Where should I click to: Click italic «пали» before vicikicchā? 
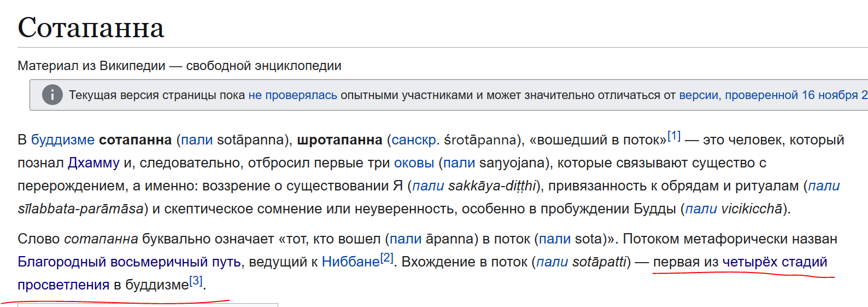701,209
